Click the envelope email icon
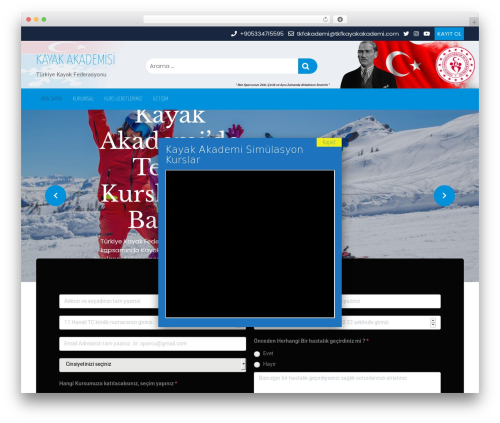500x423 pixels. pos(291,34)
